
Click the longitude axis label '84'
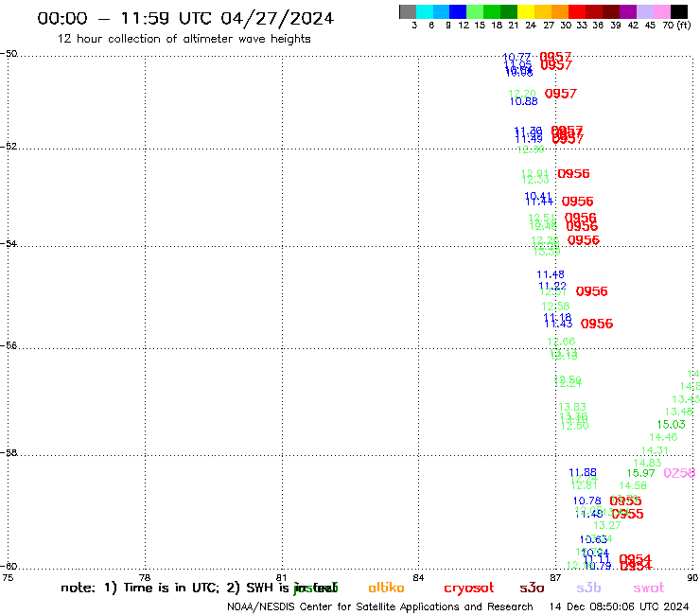(418, 577)
